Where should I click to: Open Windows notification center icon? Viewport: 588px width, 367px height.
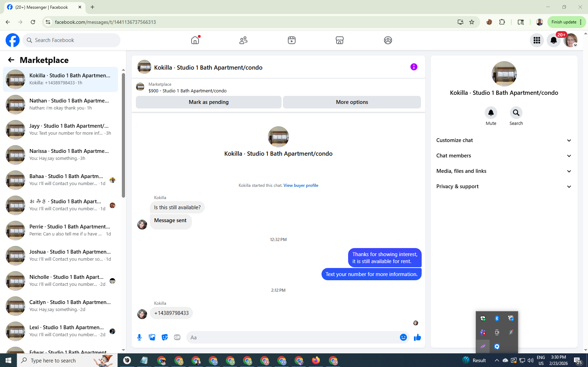578,360
